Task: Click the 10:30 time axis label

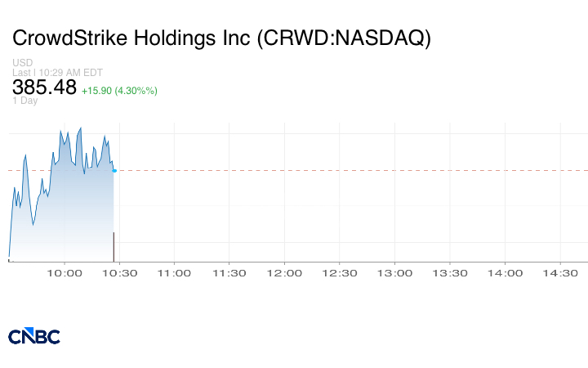Action: pyautogui.click(x=120, y=274)
